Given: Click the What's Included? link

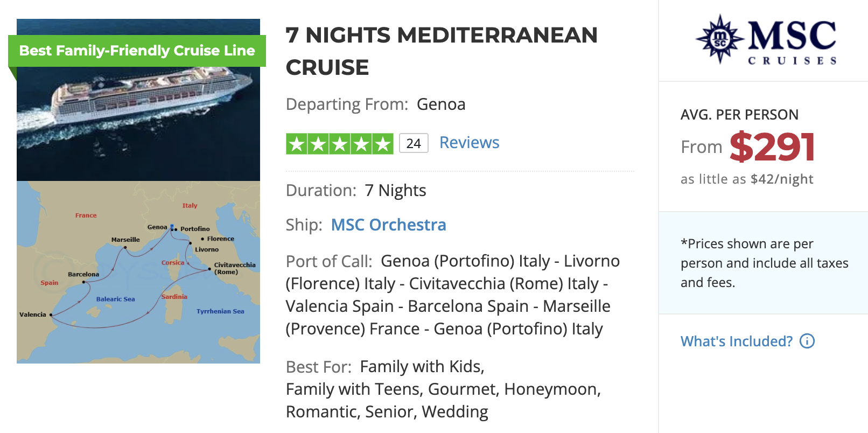Looking at the screenshot, I should (736, 341).
